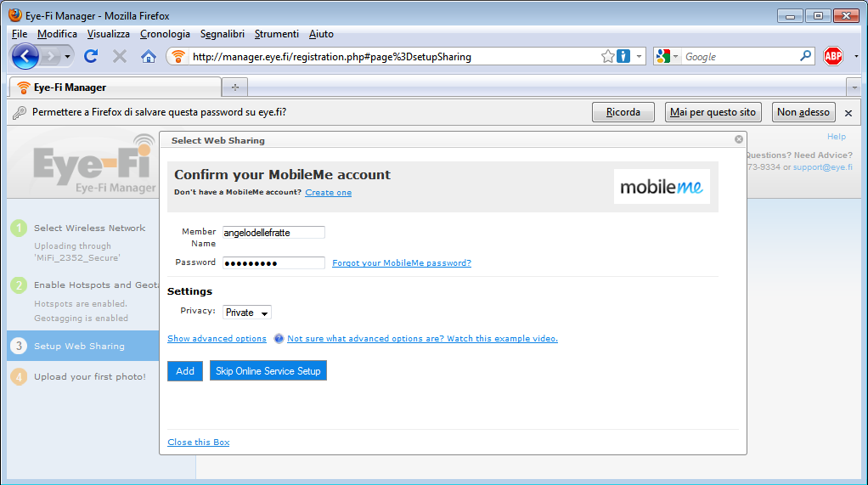Click the Google search box
This screenshot has height=485, width=868.
coord(740,56)
